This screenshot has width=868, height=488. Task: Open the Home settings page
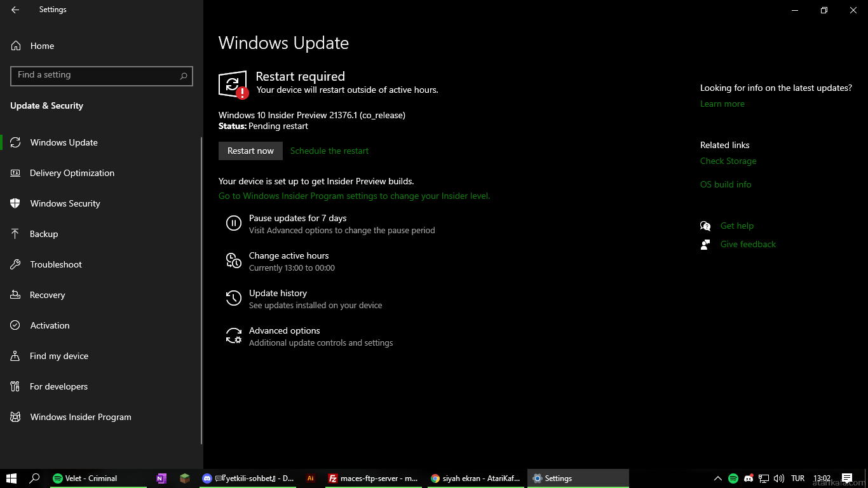(x=102, y=46)
